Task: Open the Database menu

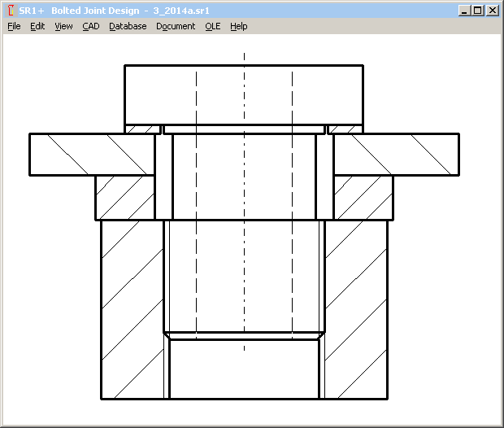Action: click(128, 26)
